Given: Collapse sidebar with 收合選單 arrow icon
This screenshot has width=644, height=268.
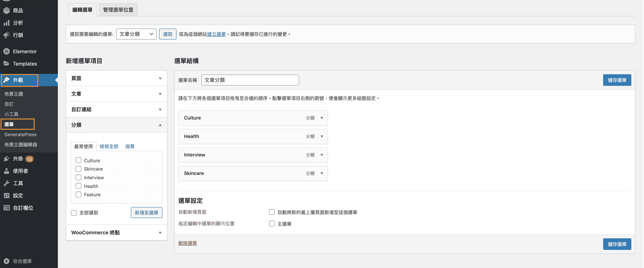Looking at the screenshot, I should tap(7, 261).
